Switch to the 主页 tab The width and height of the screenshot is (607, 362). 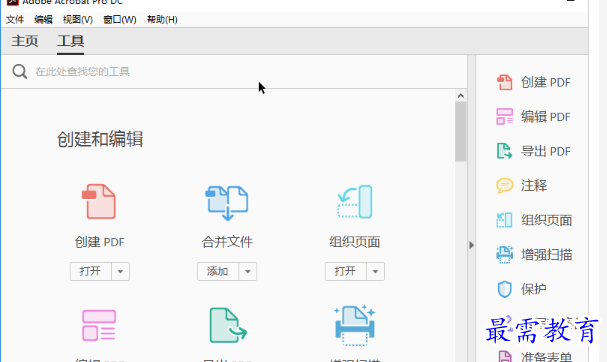25,41
